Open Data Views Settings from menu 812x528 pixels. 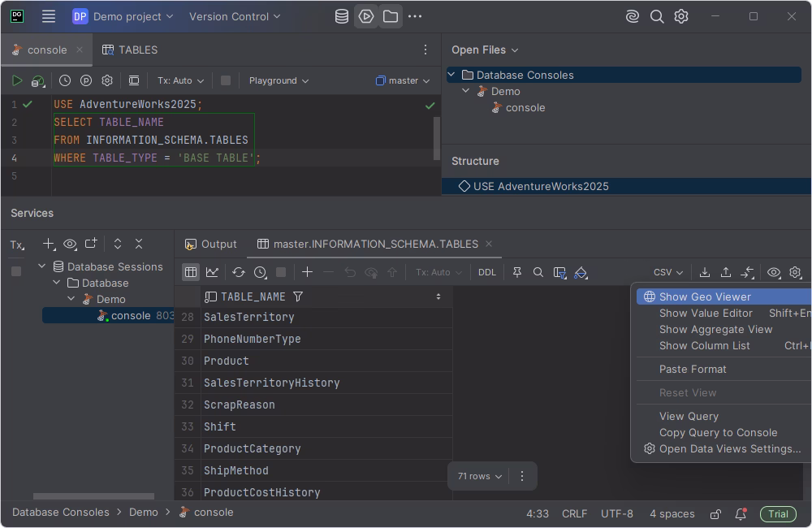pos(724,449)
